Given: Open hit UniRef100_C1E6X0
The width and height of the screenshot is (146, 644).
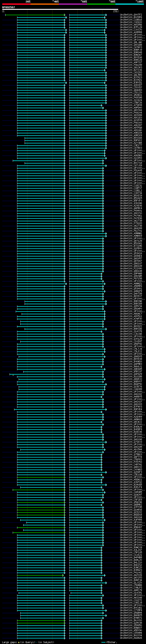Looking at the screenshot, I should [131, 22].
